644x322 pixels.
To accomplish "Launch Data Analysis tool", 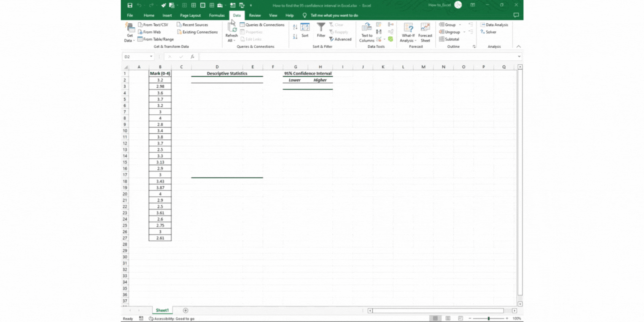I will (x=494, y=25).
